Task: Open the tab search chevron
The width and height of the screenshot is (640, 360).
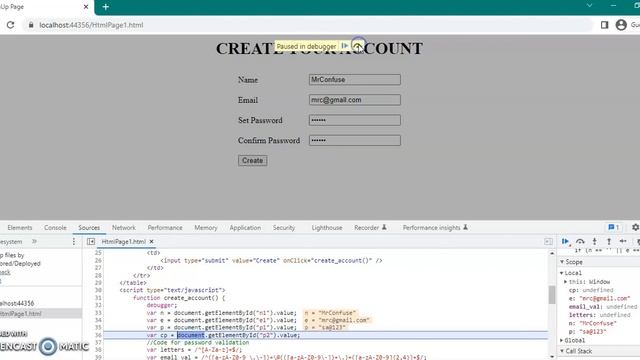Action: (x=589, y=6)
